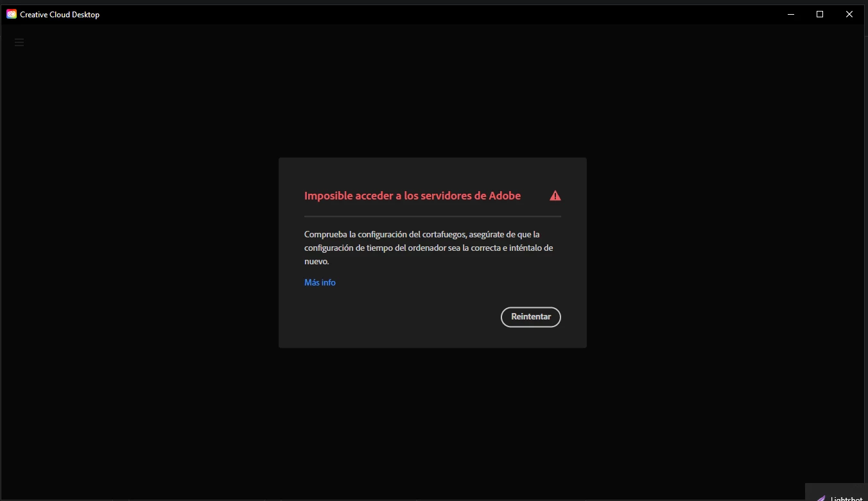
Task: Click the Reintentar button
Action: [530, 317]
